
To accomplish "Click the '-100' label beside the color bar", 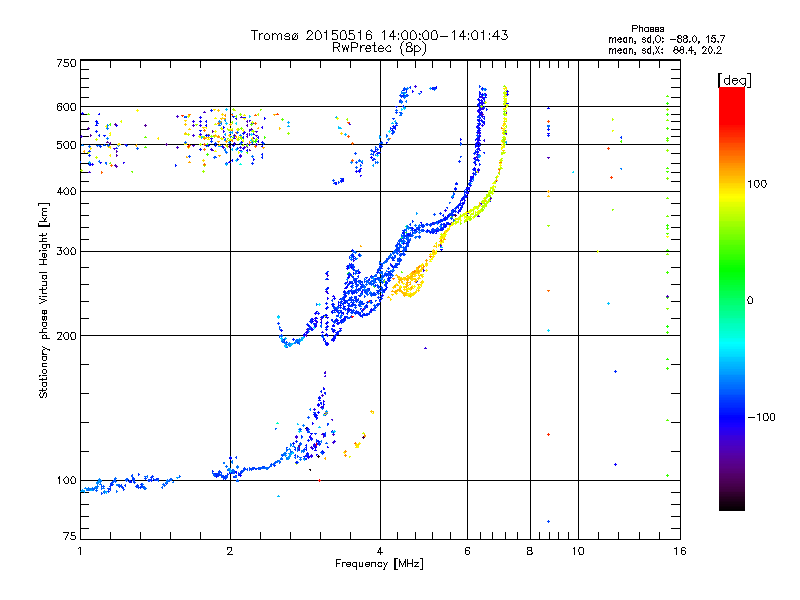I will (761, 417).
